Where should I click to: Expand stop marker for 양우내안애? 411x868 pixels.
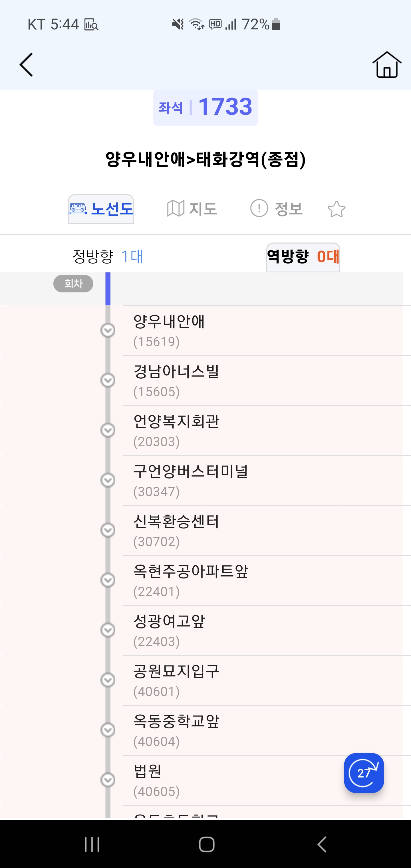tap(108, 330)
